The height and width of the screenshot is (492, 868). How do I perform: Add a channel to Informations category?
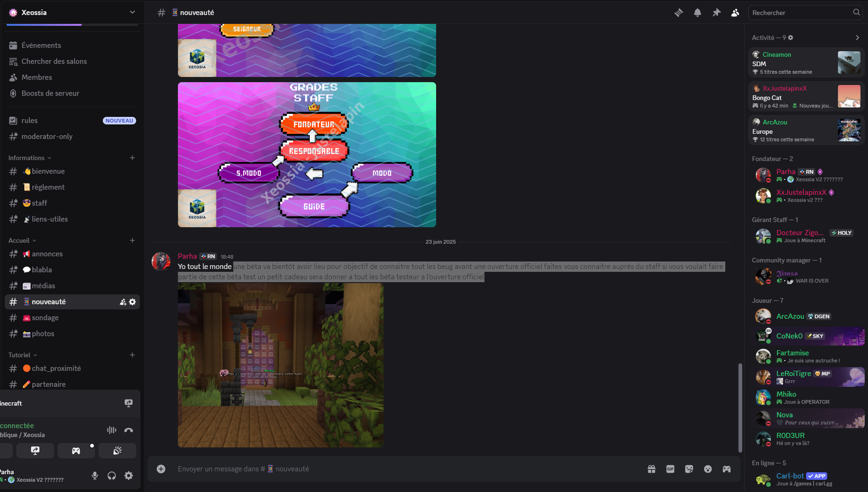(132, 158)
